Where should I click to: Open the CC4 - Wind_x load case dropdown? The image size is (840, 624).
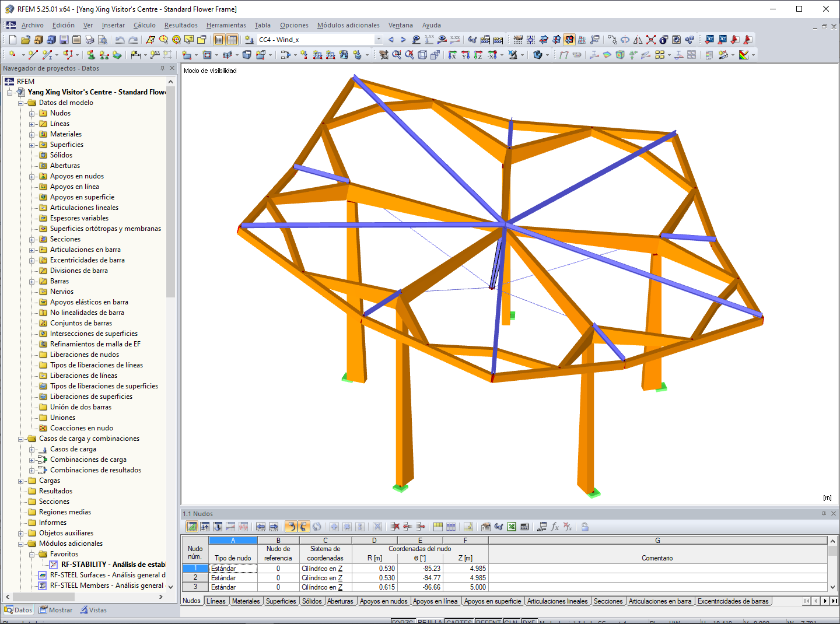pyautogui.click(x=379, y=40)
